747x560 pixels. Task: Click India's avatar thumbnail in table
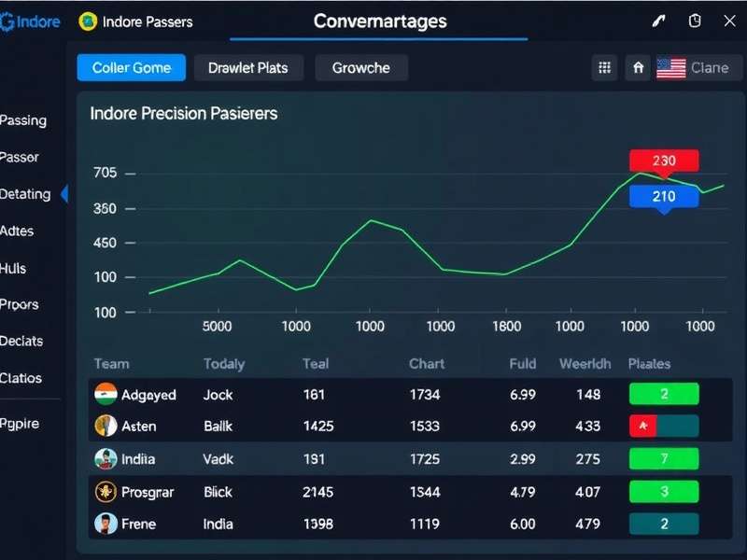[x=103, y=459]
